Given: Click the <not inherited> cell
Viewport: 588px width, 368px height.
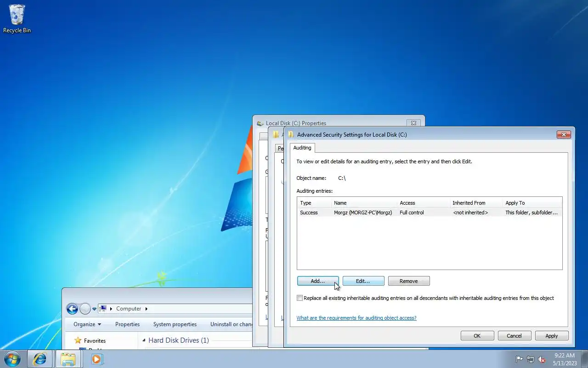Looking at the screenshot, I should tap(470, 213).
